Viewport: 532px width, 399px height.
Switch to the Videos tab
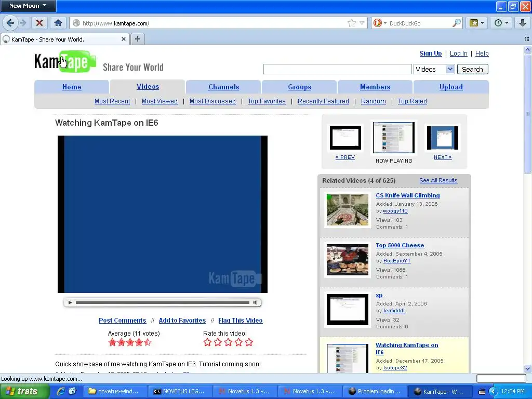click(148, 87)
